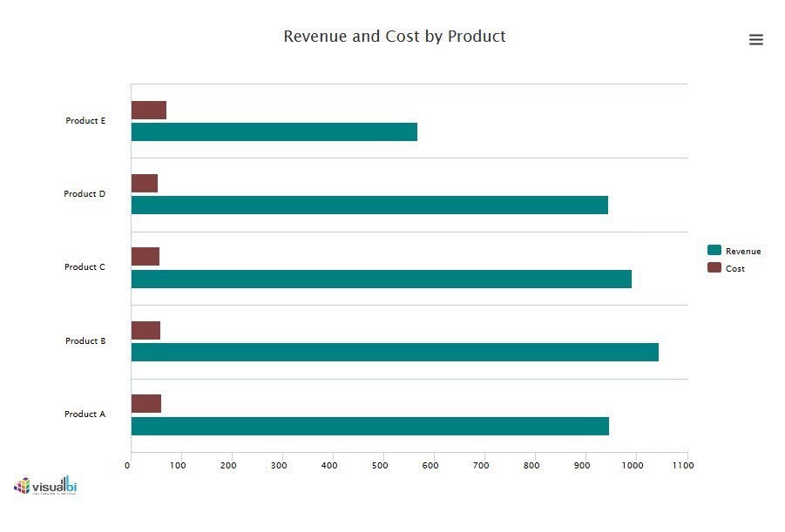Click the Product C axis label
The image size is (785, 532).
click(85, 267)
